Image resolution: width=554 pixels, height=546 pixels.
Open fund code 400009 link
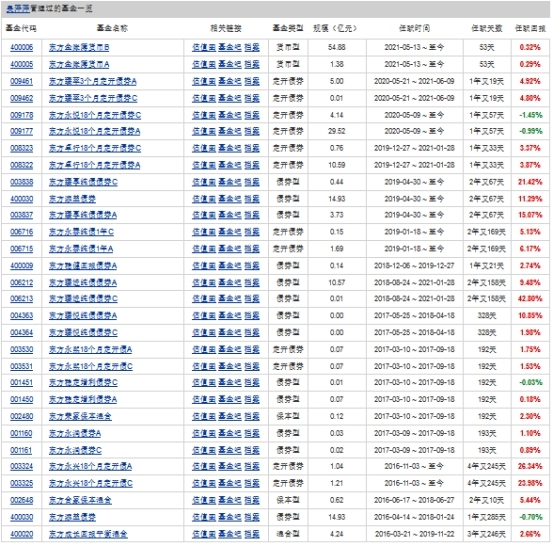pyautogui.click(x=22, y=266)
